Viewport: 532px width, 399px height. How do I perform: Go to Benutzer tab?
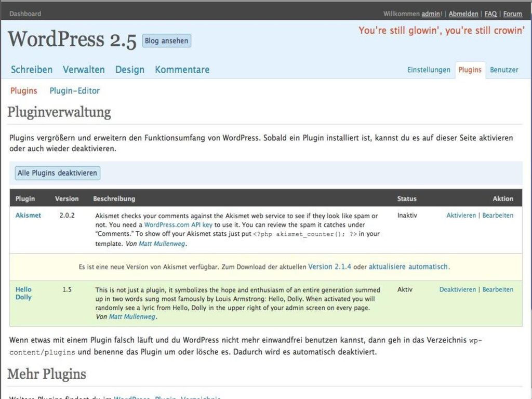coord(504,70)
